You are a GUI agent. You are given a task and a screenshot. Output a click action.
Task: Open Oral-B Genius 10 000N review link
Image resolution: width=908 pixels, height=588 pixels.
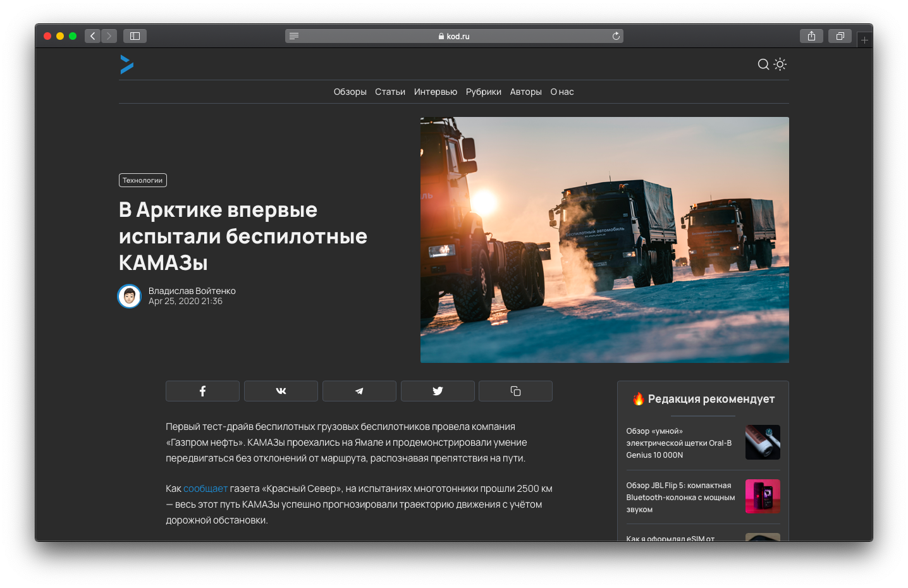679,443
